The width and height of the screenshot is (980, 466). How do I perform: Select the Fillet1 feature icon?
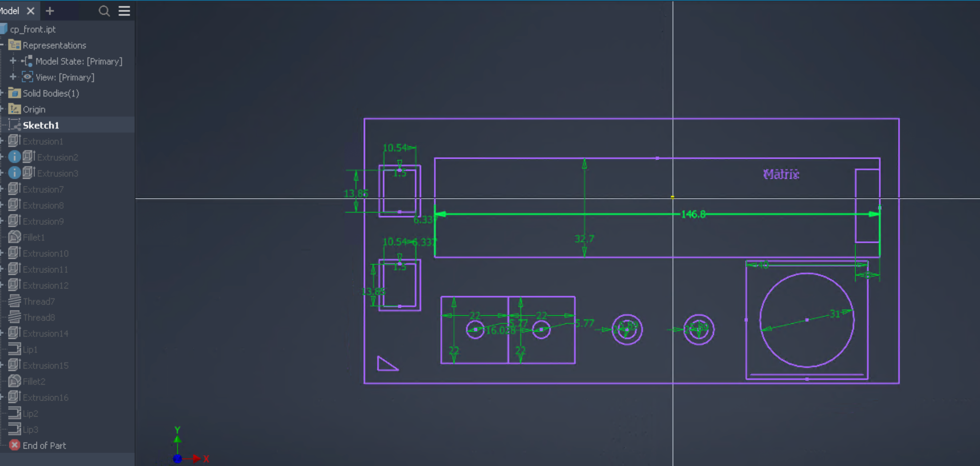15,237
